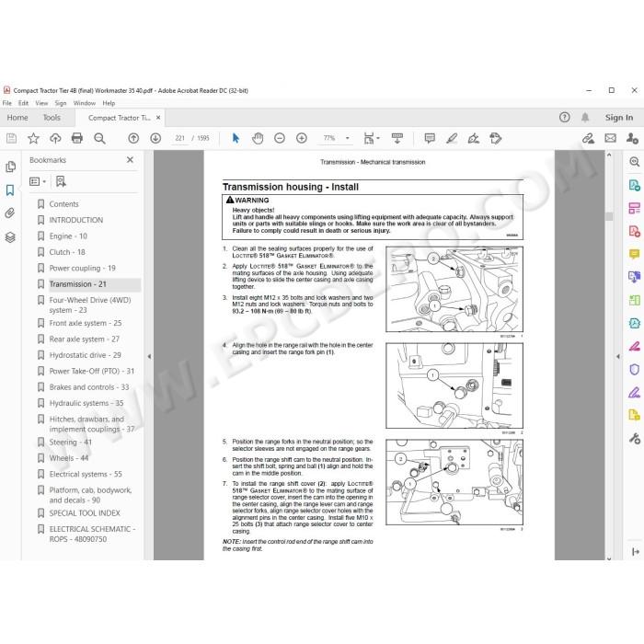Click the page number input field
This screenshot has width=644, height=644.
(x=180, y=138)
